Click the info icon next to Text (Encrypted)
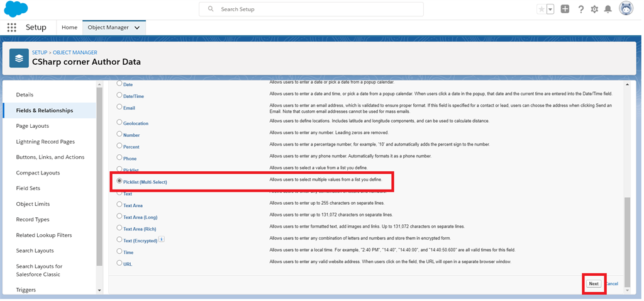644x301 pixels. [162, 239]
